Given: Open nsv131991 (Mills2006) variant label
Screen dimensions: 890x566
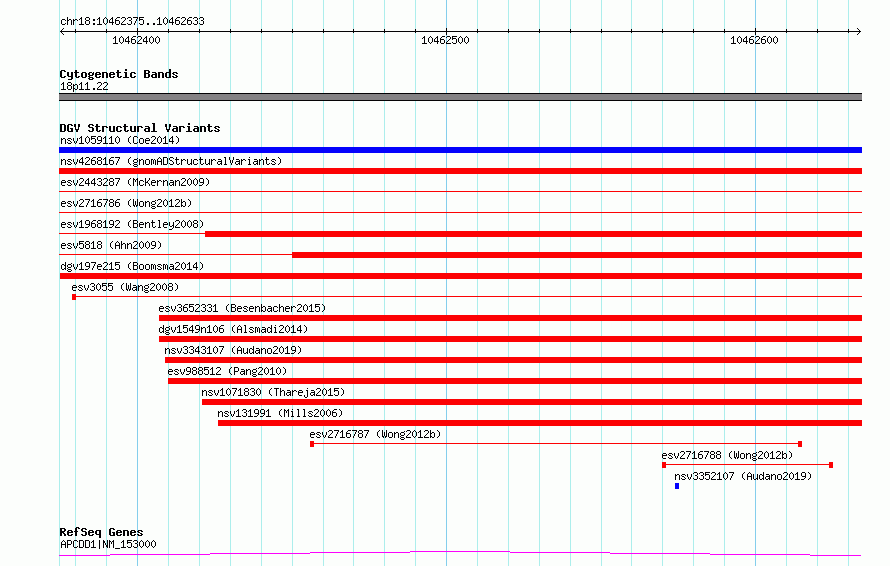Looking at the screenshot, I should (280, 413).
